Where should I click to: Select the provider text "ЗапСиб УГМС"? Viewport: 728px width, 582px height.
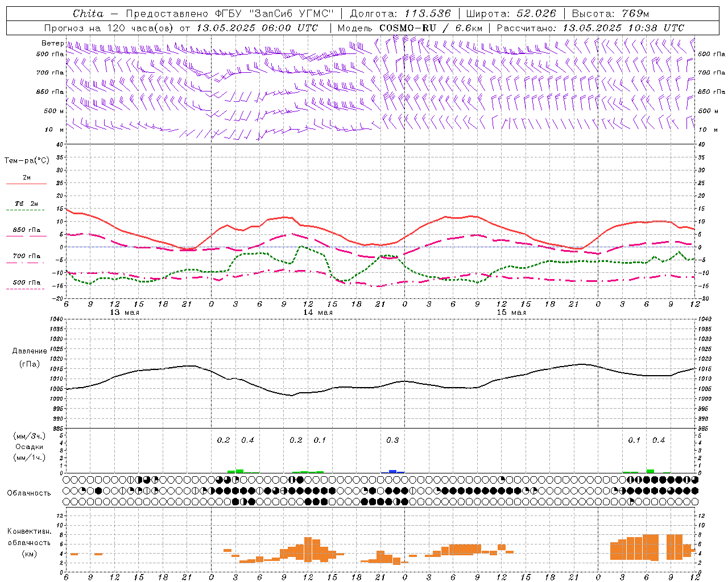(292, 14)
